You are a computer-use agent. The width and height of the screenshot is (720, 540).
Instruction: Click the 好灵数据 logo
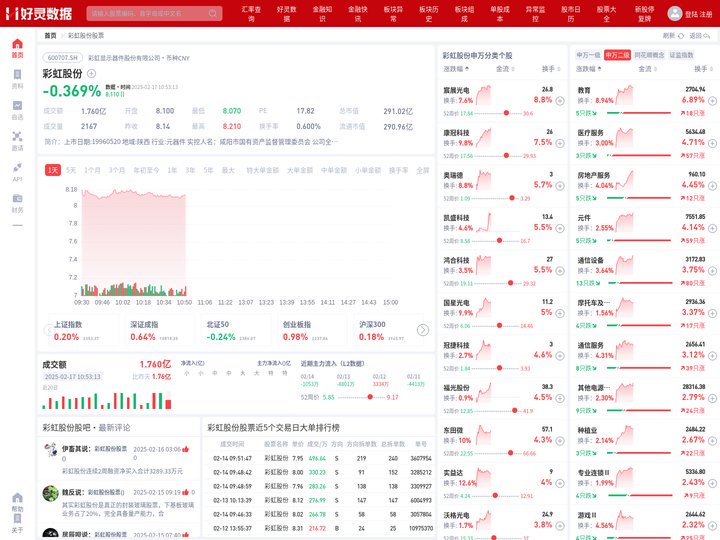[39, 13]
